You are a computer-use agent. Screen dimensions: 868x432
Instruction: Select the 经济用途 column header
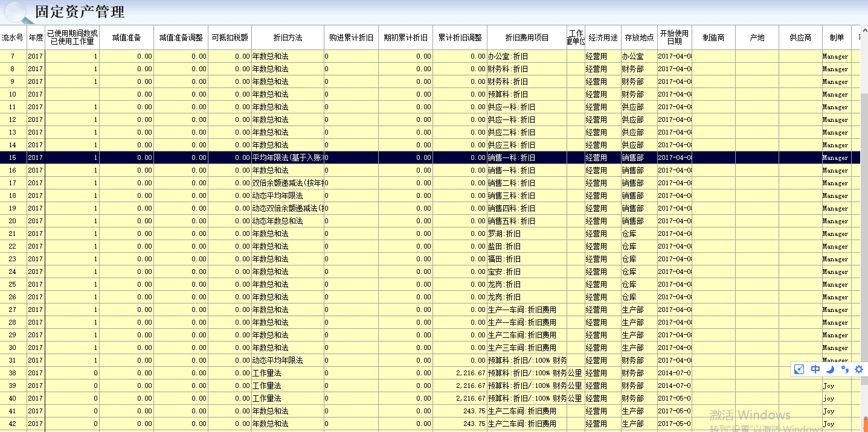click(x=603, y=37)
